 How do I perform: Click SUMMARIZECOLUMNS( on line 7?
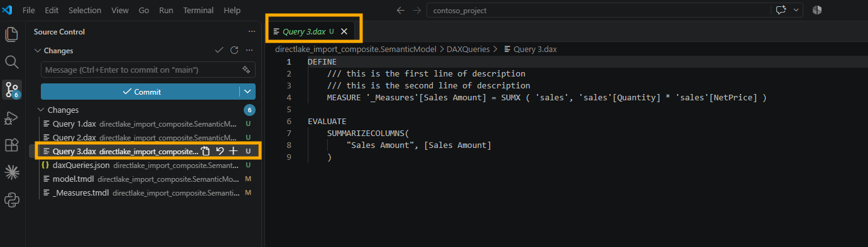click(x=368, y=133)
